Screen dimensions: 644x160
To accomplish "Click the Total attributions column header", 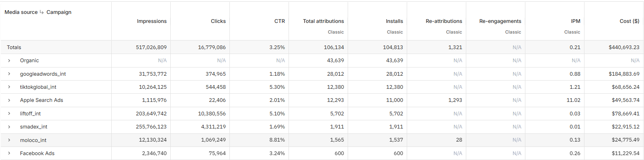I will point(323,21).
